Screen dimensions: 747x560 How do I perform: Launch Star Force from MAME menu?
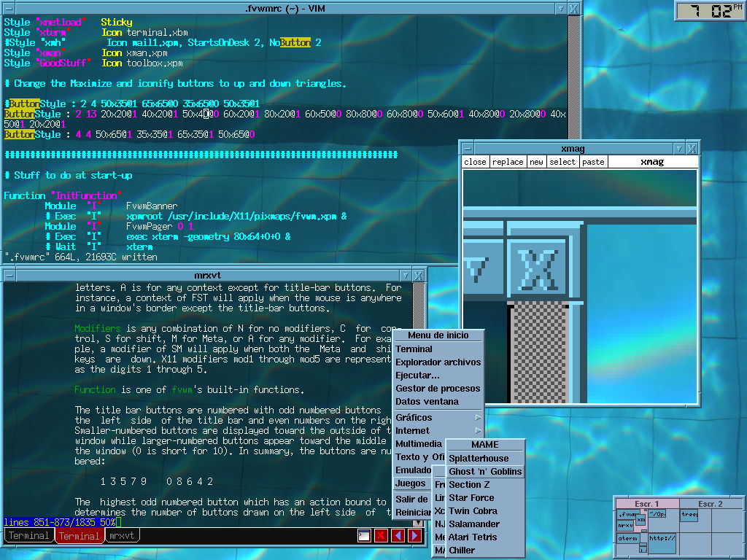(x=485, y=497)
